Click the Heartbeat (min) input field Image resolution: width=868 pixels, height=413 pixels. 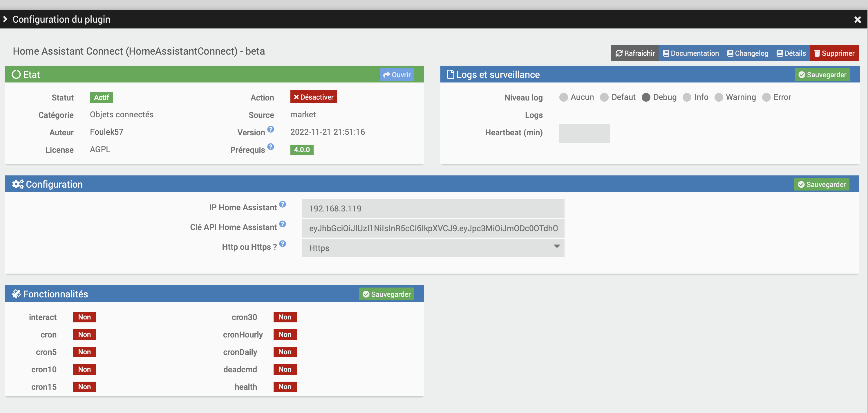[x=584, y=134]
